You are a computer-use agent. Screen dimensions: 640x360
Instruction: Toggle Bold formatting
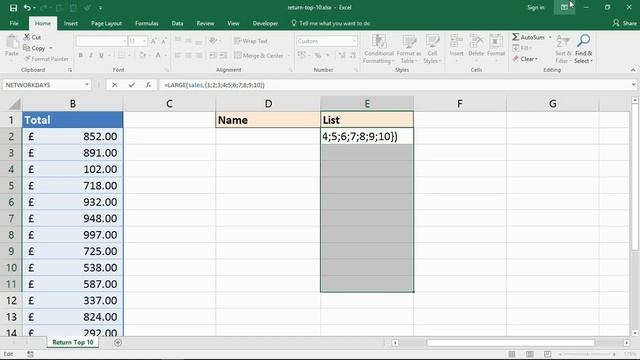pyautogui.click(x=80, y=55)
